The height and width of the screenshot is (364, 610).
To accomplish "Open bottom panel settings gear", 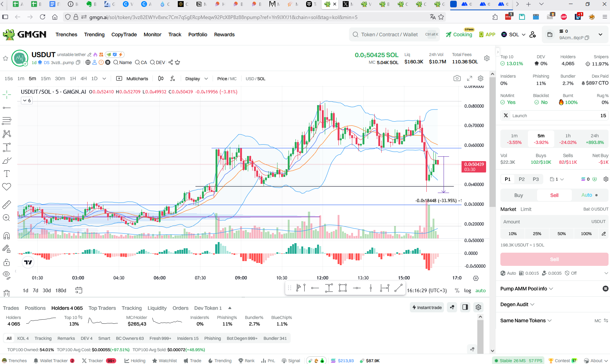I will tap(478, 307).
